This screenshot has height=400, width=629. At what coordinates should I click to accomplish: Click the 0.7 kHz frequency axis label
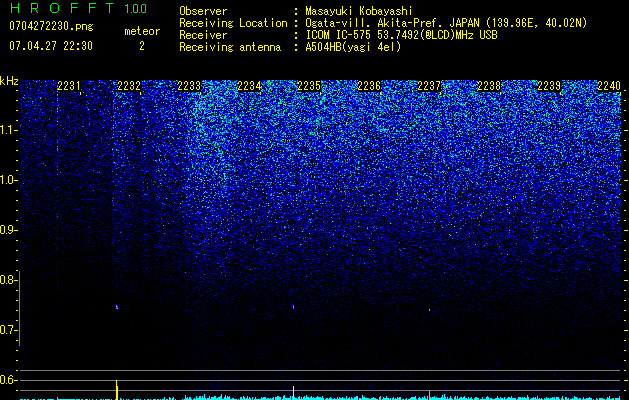[8, 330]
